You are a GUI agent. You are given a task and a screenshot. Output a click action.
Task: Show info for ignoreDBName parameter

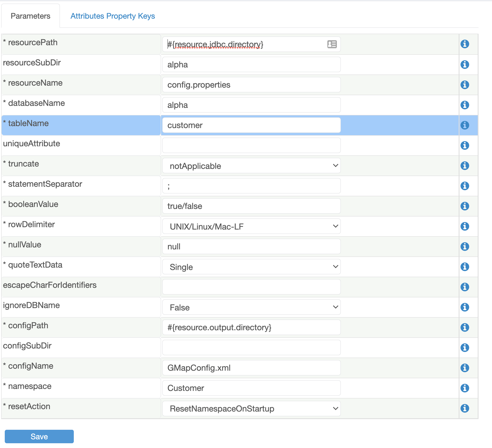(464, 307)
